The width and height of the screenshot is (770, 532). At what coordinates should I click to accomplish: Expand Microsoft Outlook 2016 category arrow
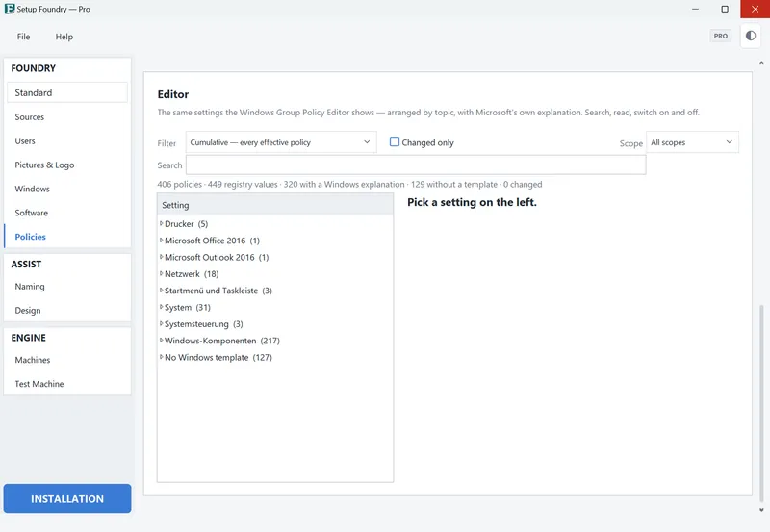pyautogui.click(x=161, y=257)
